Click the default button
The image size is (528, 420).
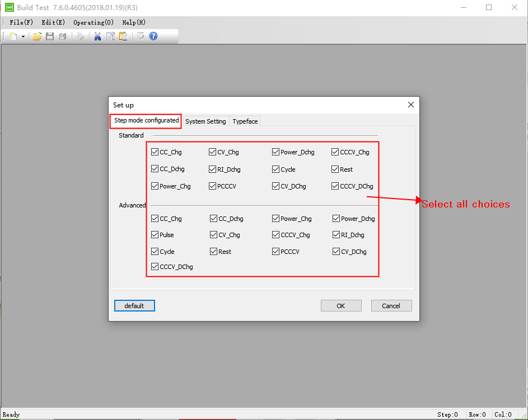[x=134, y=306]
